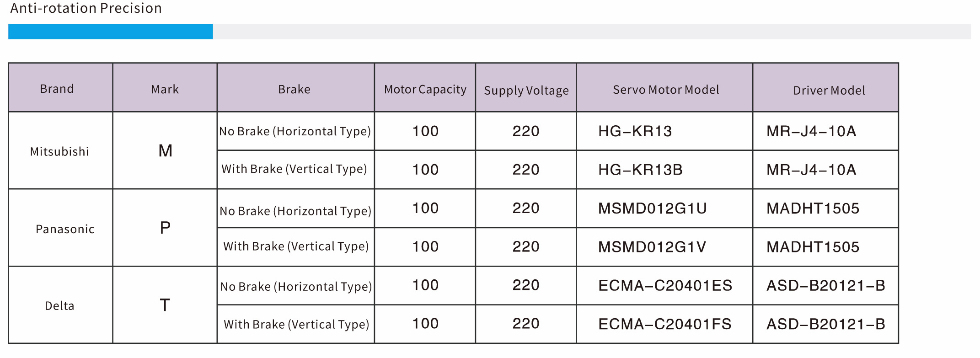Select the mark letter T cell

[165, 305]
